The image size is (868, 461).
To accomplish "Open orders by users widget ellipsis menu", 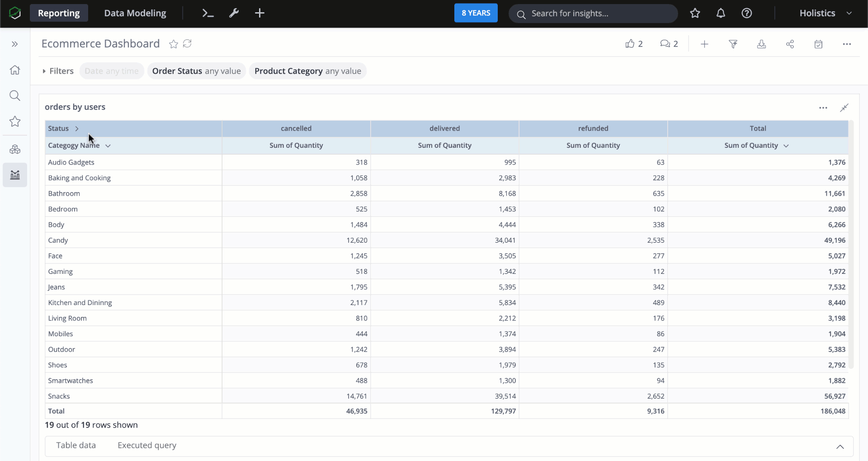I will click(x=823, y=108).
